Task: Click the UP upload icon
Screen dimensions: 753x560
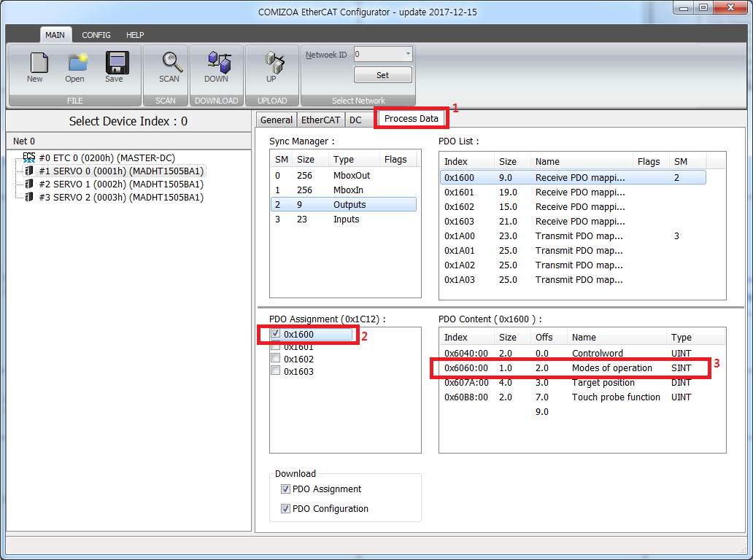Action: click(x=271, y=63)
